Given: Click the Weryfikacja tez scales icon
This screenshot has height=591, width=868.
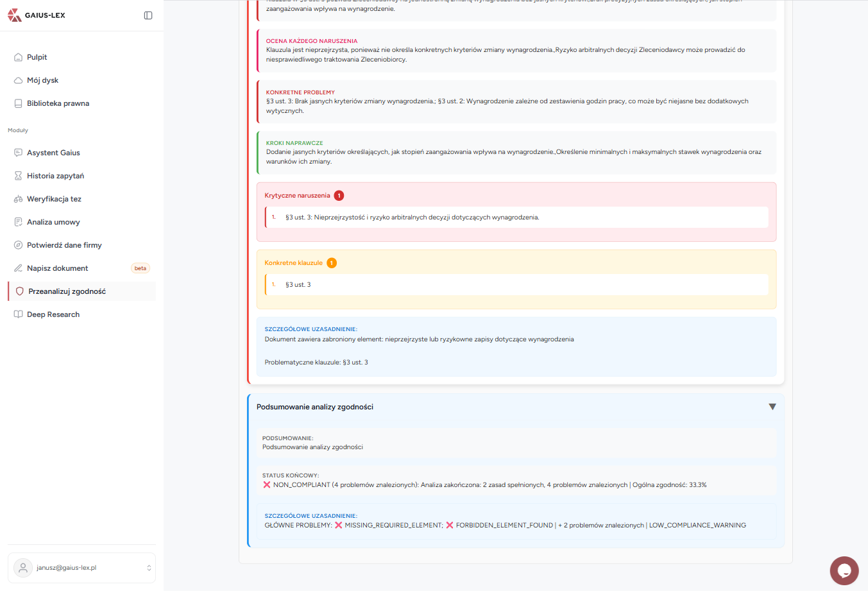Looking at the screenshot, I should [x=18, y=199].
